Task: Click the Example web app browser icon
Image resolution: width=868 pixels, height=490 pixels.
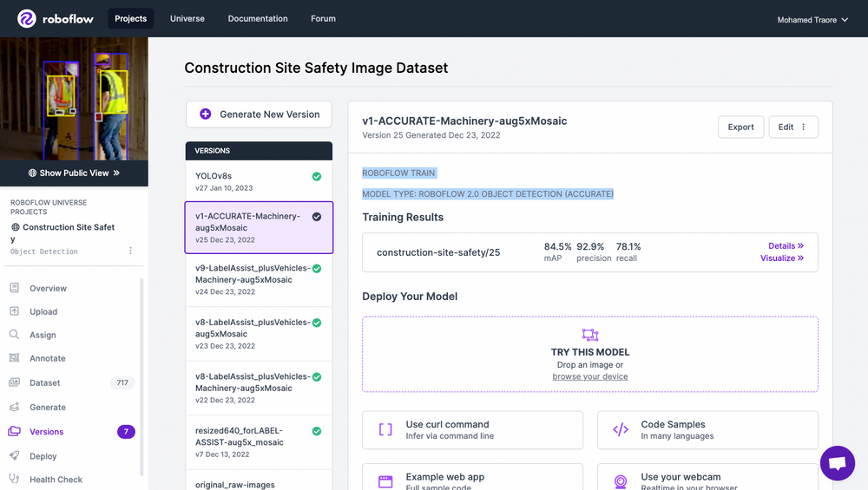Action: [385, 481]
